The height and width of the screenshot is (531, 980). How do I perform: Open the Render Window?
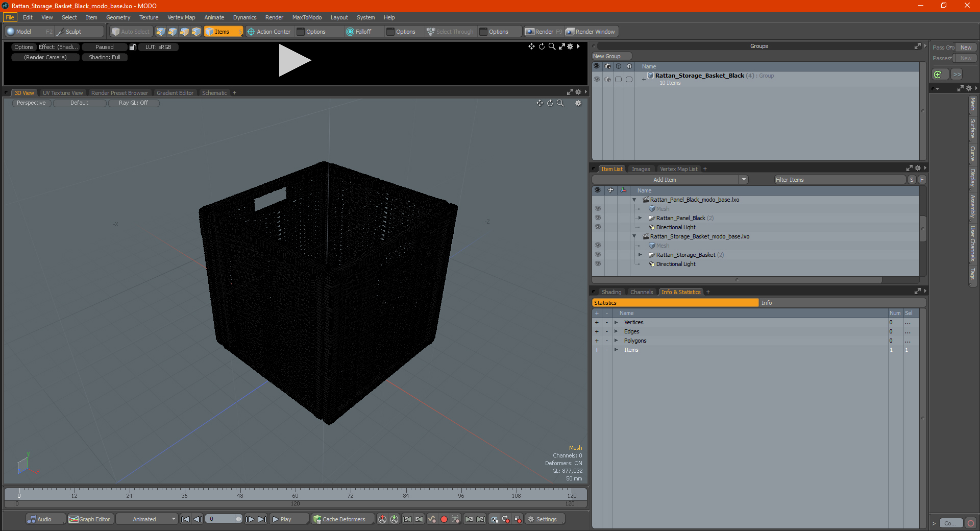click(x=591, y=32)
